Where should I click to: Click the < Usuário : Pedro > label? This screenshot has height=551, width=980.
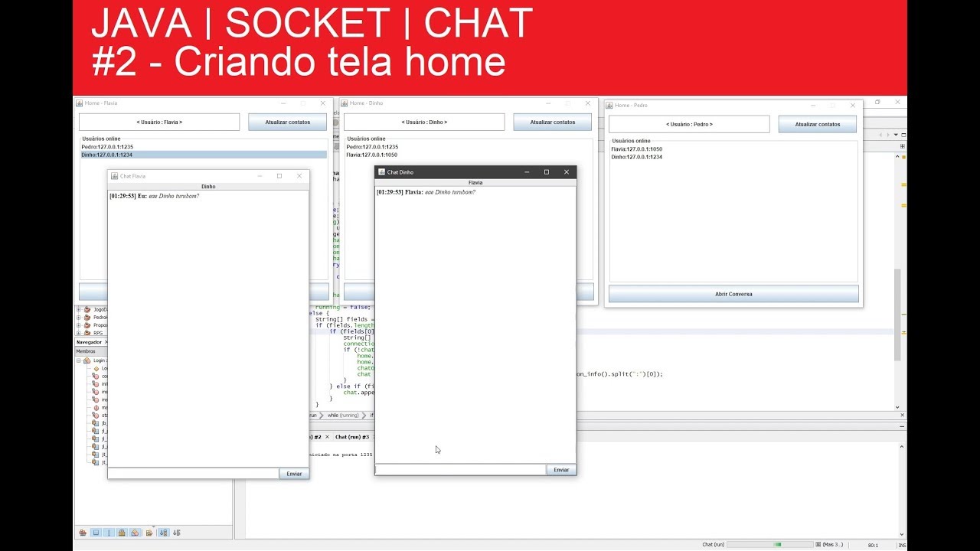(689, 124)
